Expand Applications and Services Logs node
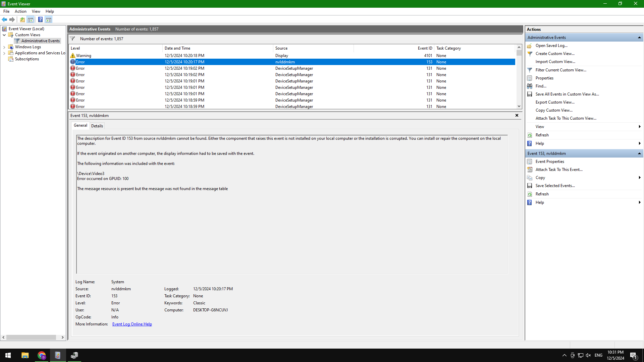 (4, 53)
